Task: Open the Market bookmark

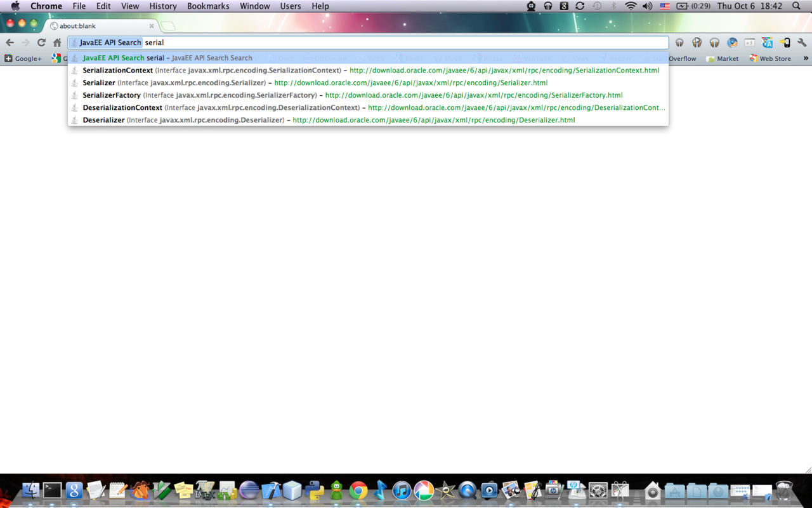Action: pyautogui.click(x=723, y=58)
